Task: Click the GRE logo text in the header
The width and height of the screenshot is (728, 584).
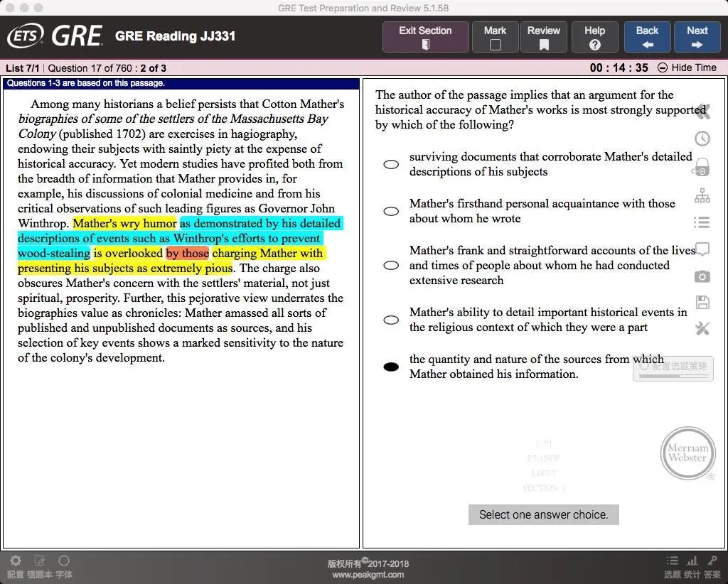Action: pyautogui.click(x=77, y=36)
